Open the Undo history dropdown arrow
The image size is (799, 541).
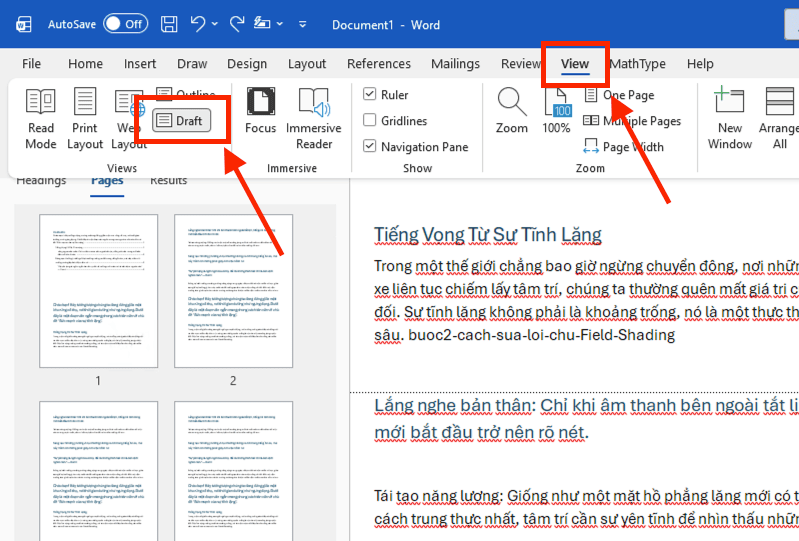pyautogui.click(x=215, y=24)
